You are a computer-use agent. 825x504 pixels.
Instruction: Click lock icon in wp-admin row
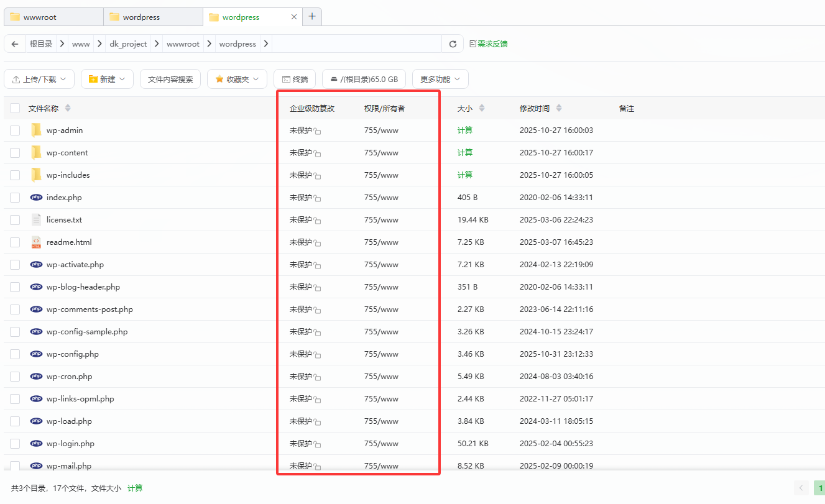click(317, 131)
